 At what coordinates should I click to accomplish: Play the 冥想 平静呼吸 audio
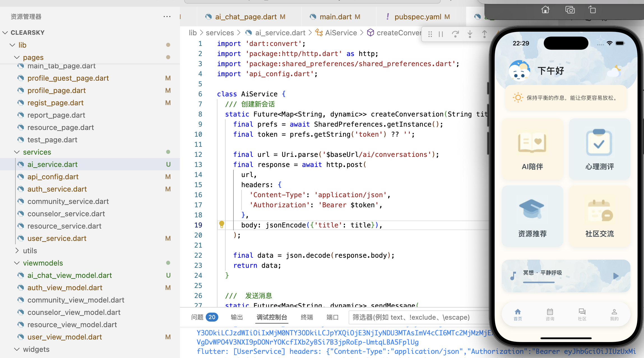(616, 276)
